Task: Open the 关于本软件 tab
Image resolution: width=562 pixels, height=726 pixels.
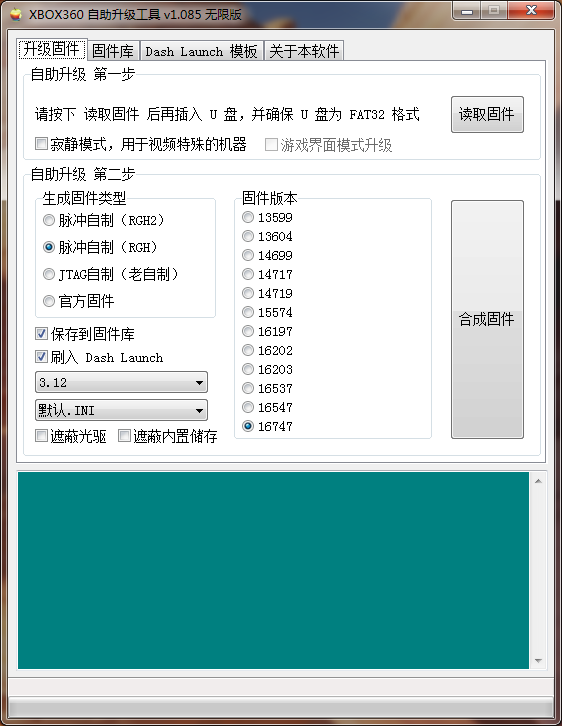Action: pyautogui.click(x=304, y=50)
